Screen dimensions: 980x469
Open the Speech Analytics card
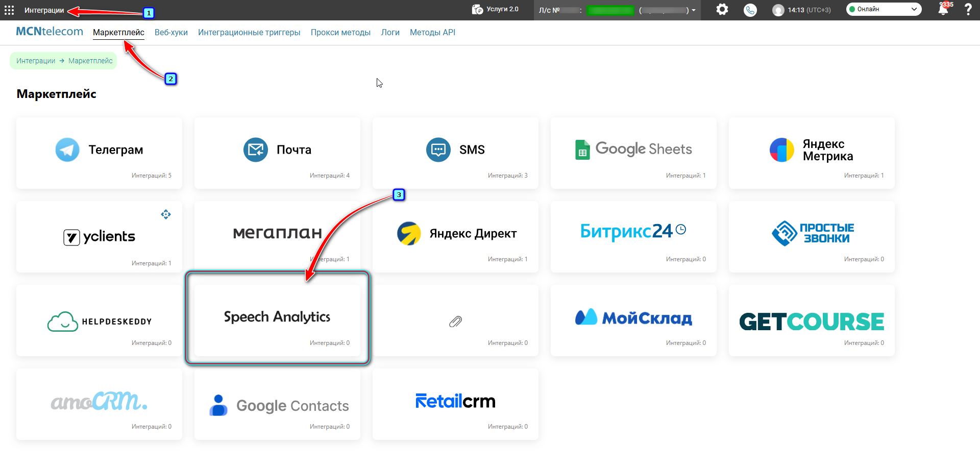click(x=277, y=320)
